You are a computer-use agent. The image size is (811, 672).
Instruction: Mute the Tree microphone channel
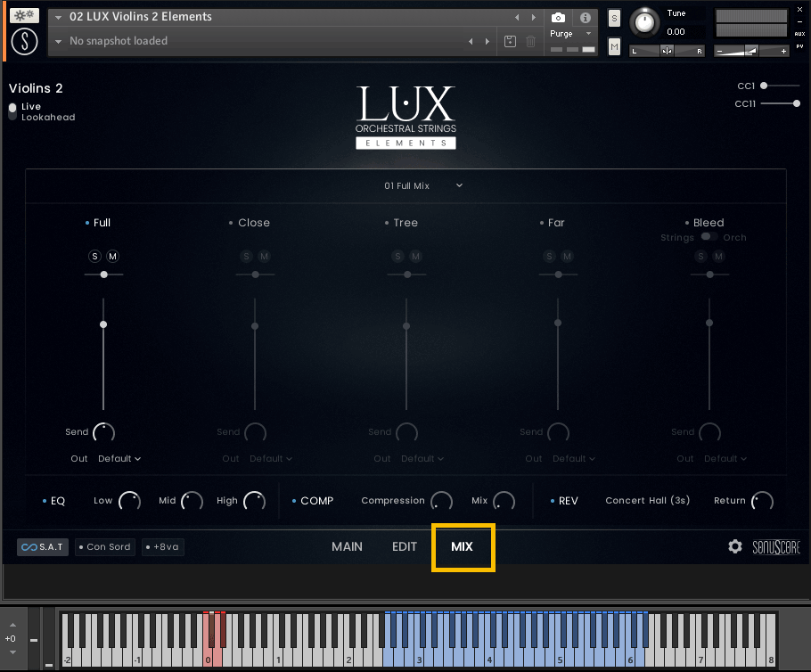click(415, 256)
